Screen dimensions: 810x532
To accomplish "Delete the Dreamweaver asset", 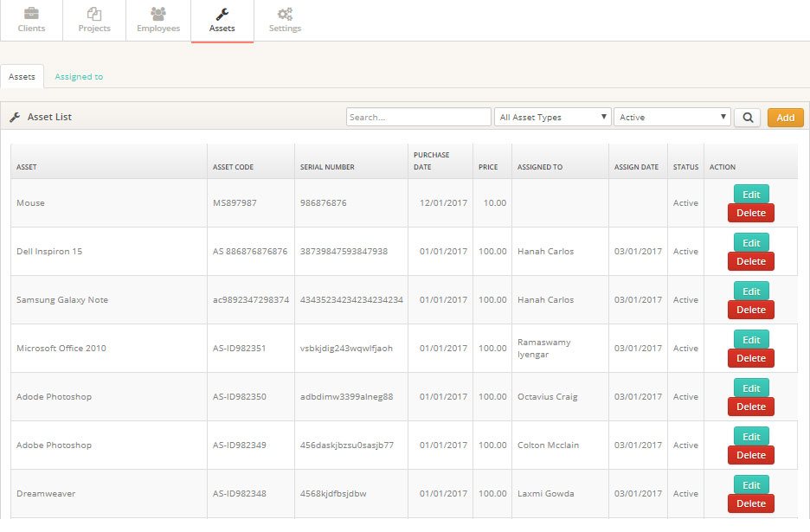I will pyautogui.click(x=750, y=503).
